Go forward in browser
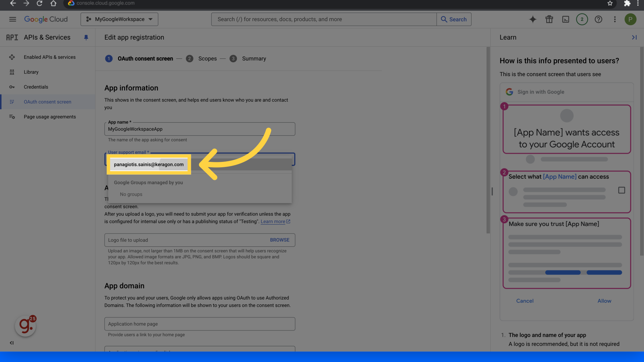The height and width of the screenshot is (362, 644). coord(26,3)
